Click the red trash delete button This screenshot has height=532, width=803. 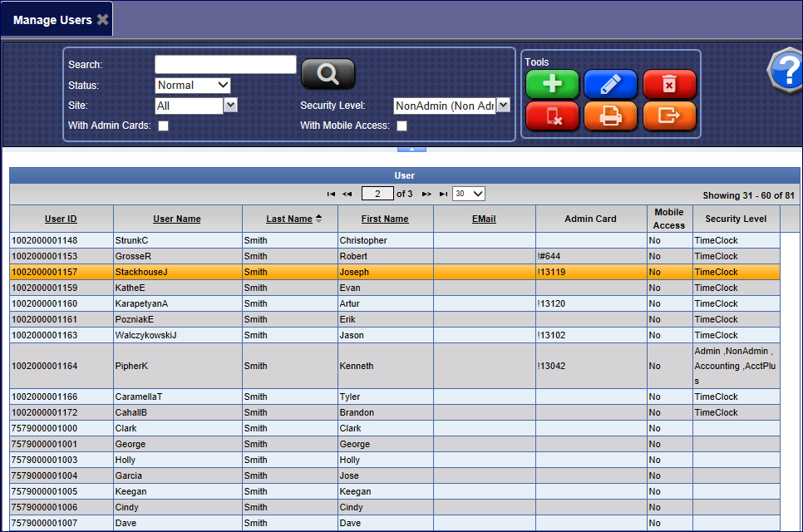click(x=669, y=85)
